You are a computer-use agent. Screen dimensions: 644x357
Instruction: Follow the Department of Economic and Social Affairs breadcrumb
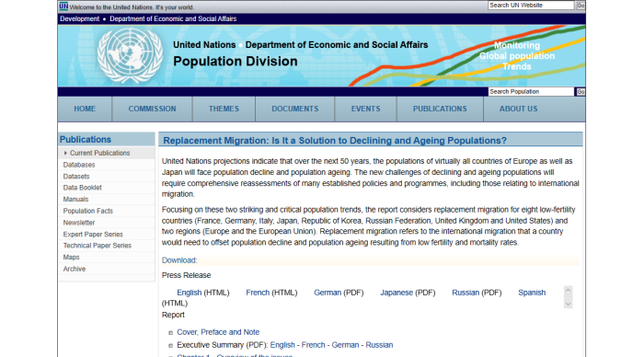click(173, 19)
